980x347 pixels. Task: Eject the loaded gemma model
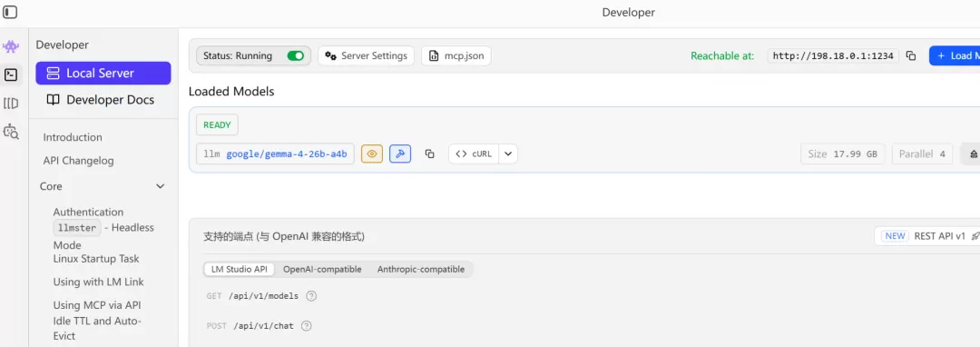click(972, 154)
